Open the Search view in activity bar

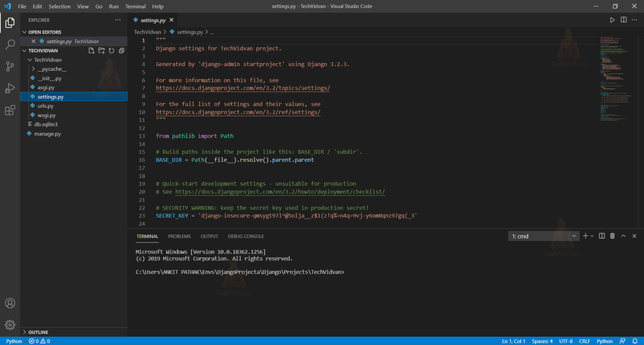coord(10,45)
